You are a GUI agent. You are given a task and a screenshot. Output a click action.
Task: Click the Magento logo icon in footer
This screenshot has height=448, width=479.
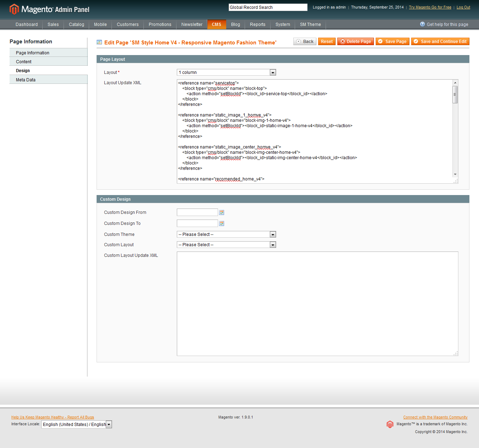pyautogui.click(x=390, y=424)
